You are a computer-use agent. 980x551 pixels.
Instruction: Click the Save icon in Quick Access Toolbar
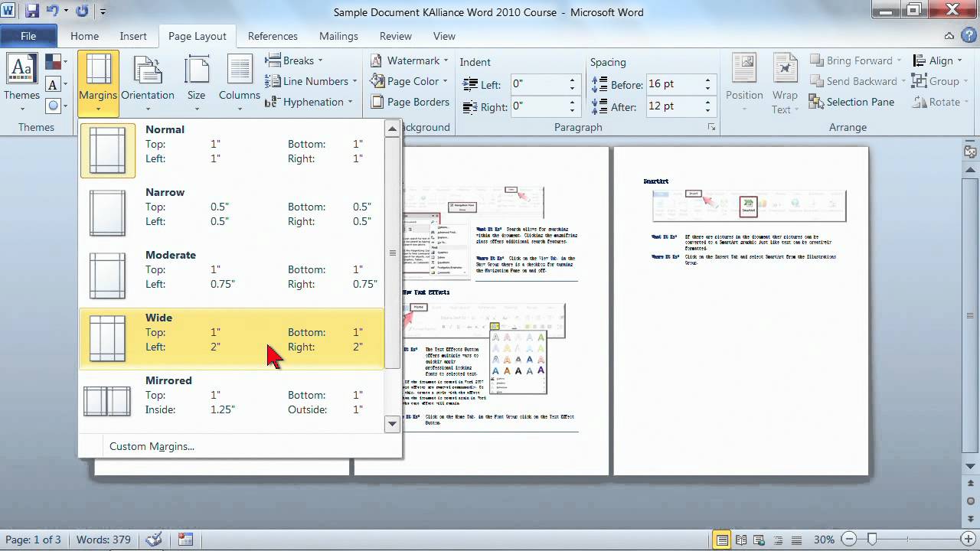32,11
